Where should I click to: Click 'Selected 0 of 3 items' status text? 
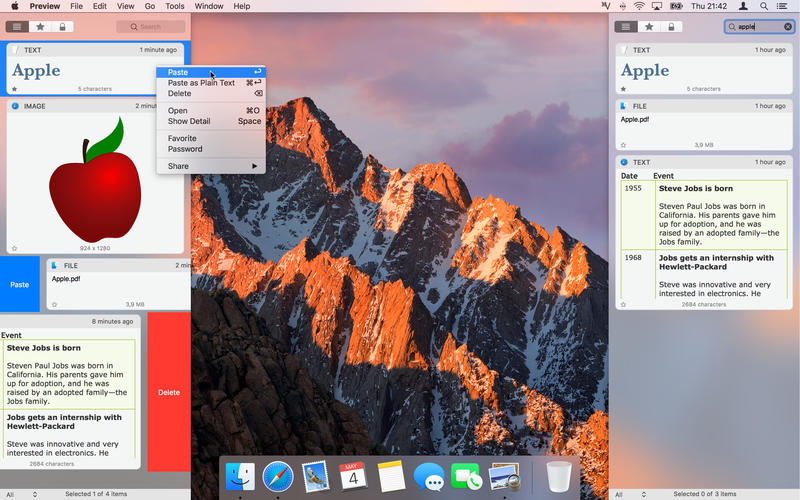(x=705, y=494)
